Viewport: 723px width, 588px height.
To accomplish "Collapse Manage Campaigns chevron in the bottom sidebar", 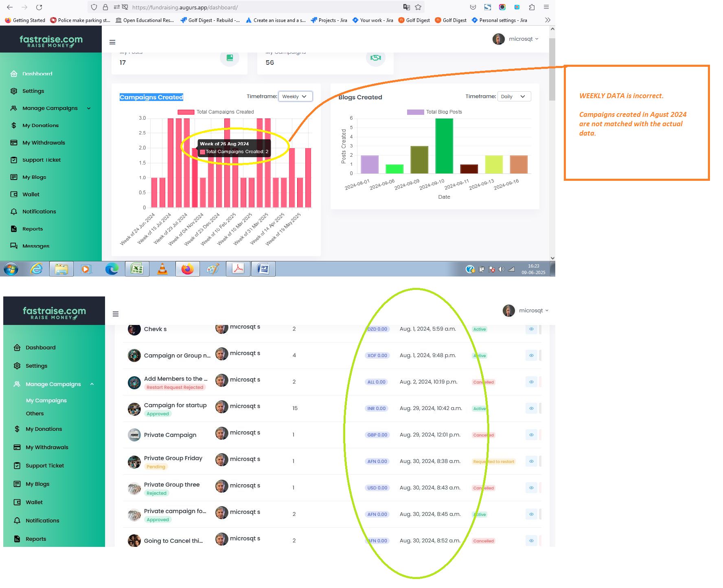I will pyautogui.click(x=92, y=384).
